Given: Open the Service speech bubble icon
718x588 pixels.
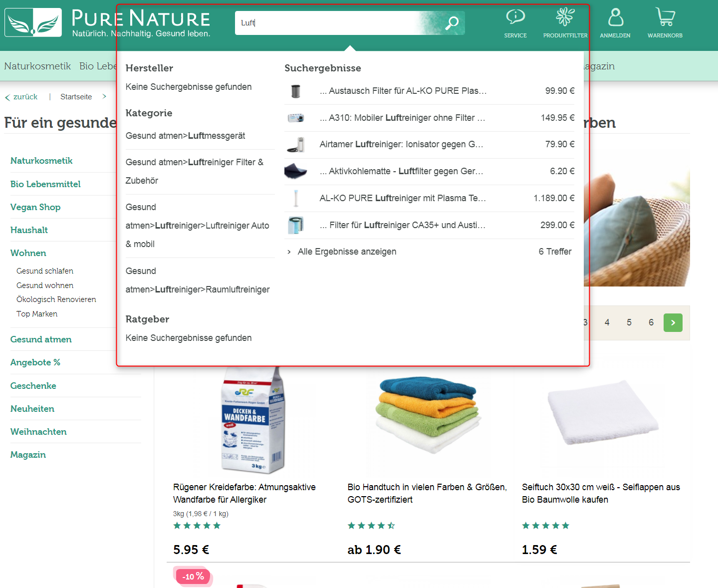Looking at the screenshot, I should pyautogui.click(x=515, y=17).
